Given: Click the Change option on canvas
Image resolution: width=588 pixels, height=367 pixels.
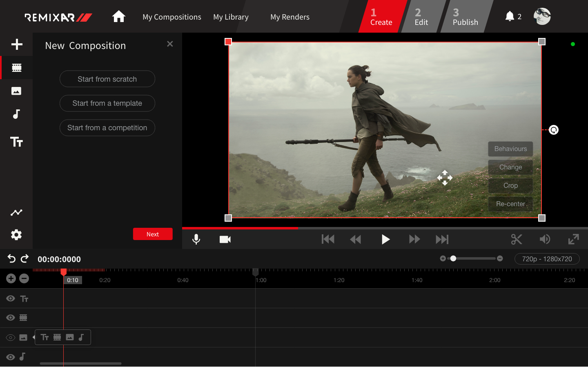Looking at the screenshot, I should 510,167.
